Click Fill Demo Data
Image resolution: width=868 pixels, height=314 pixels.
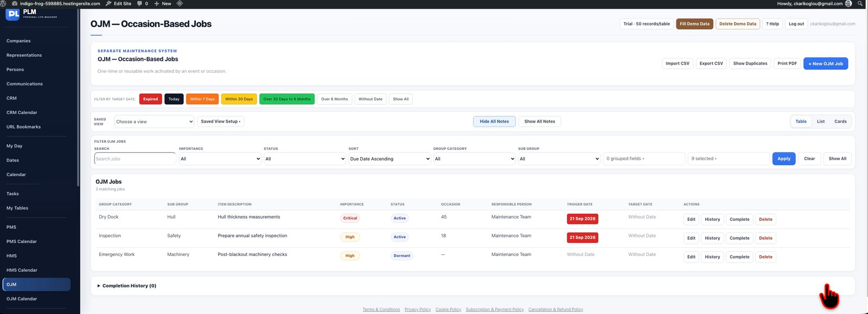(694, 24)
